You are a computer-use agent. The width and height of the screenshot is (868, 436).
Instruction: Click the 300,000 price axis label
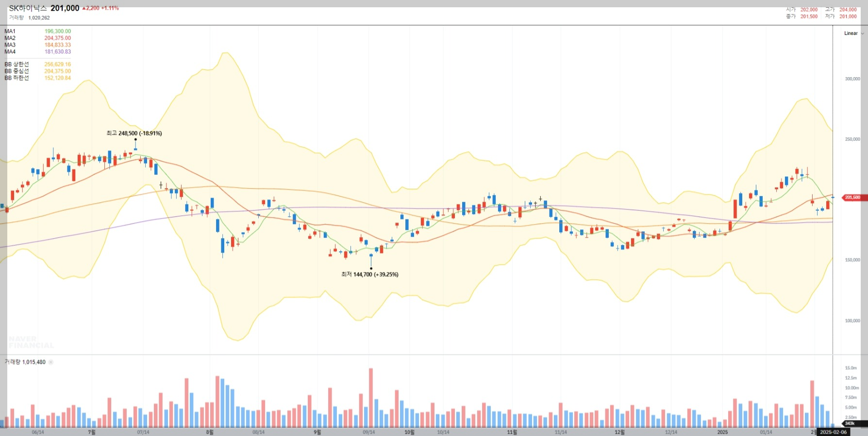[x=852, y=79]
